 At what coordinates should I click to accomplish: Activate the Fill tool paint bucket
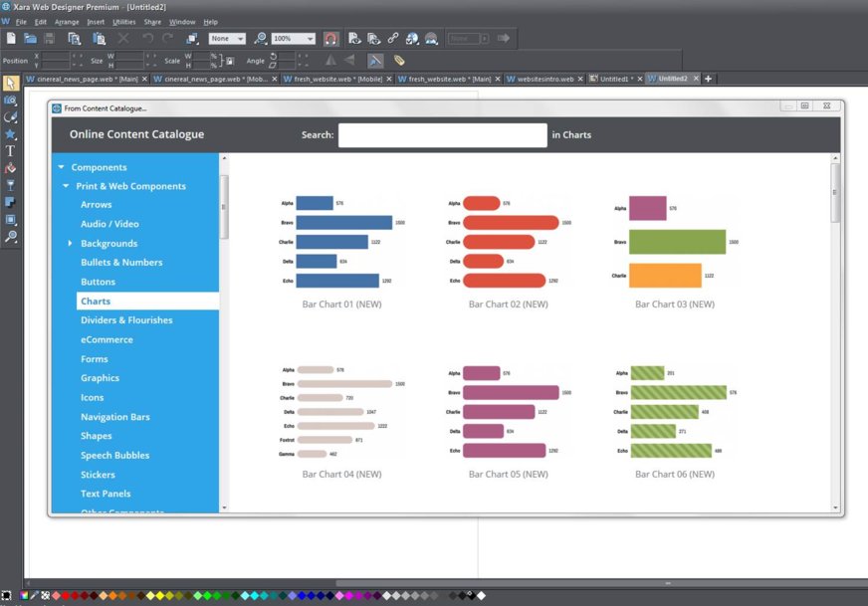(x=11, y=167)
